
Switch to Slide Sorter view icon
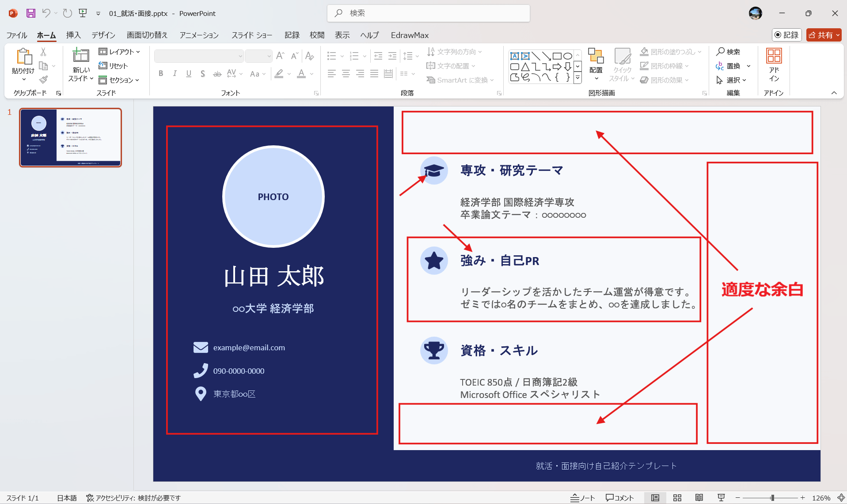click(677, 497)
